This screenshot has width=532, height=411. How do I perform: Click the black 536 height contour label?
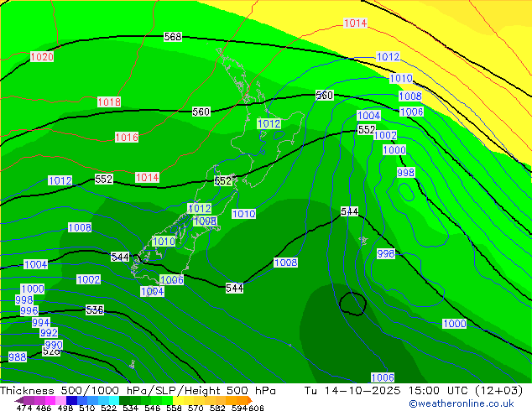click(95, 310)
